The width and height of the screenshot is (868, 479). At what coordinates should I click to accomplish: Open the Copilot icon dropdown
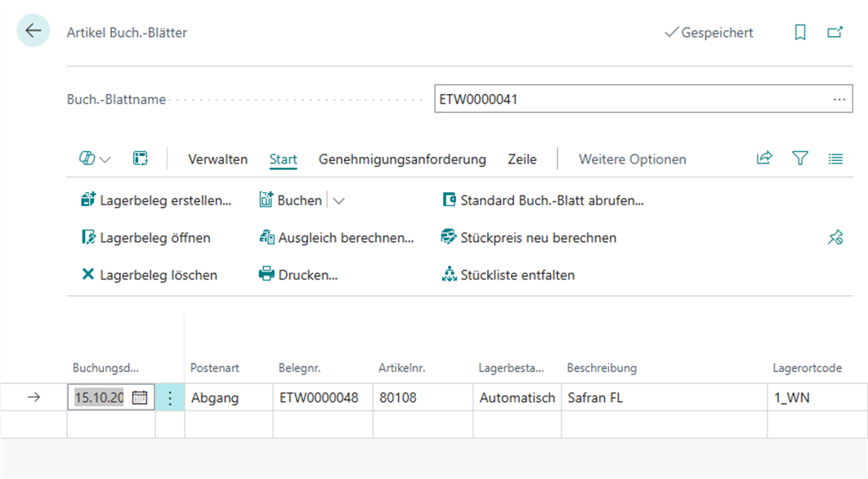tap(95, 159)
